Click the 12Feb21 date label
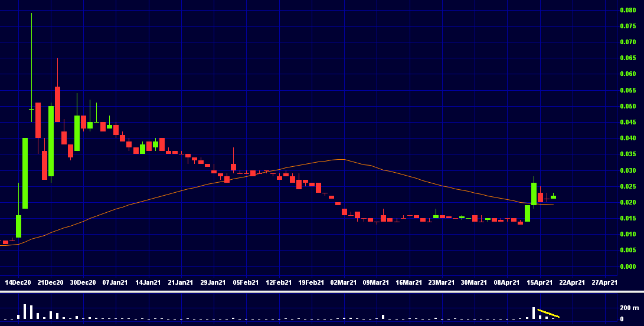Image resolution: width=644 pixels, height=326 pixels. (x=279, y=282)
